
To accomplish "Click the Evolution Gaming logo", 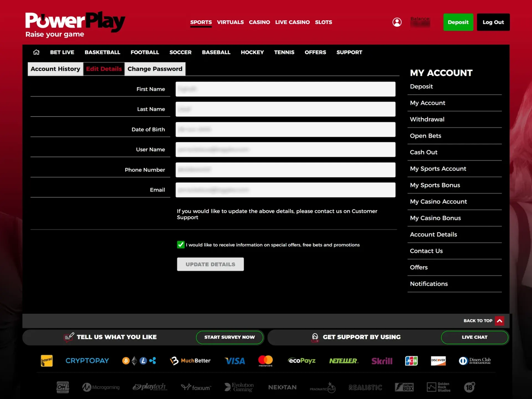I will [239, 387].
